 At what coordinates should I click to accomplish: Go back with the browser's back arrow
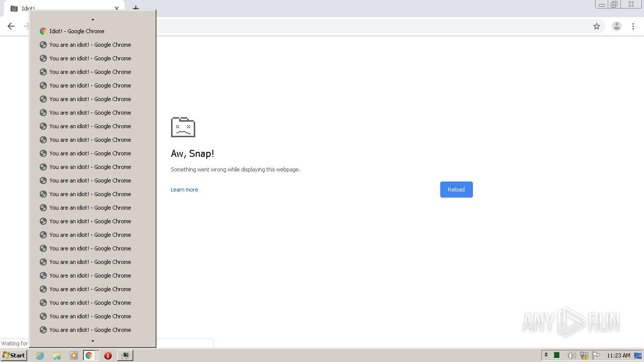[x=11, y=26]
